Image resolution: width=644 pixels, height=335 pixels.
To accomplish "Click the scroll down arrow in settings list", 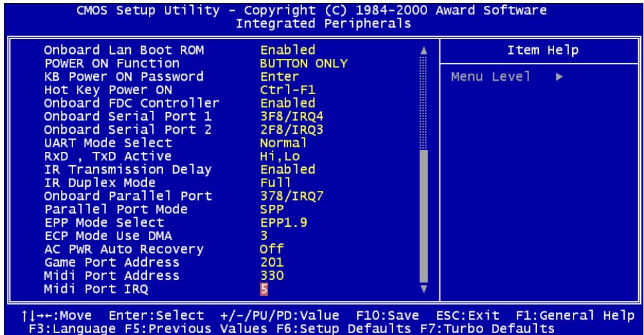I will [x=423, y=288].
